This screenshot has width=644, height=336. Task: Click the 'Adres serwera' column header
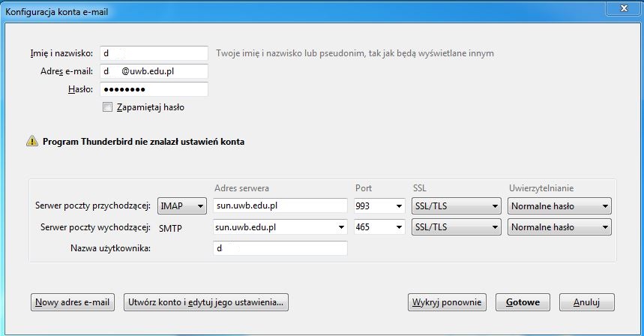241,188
